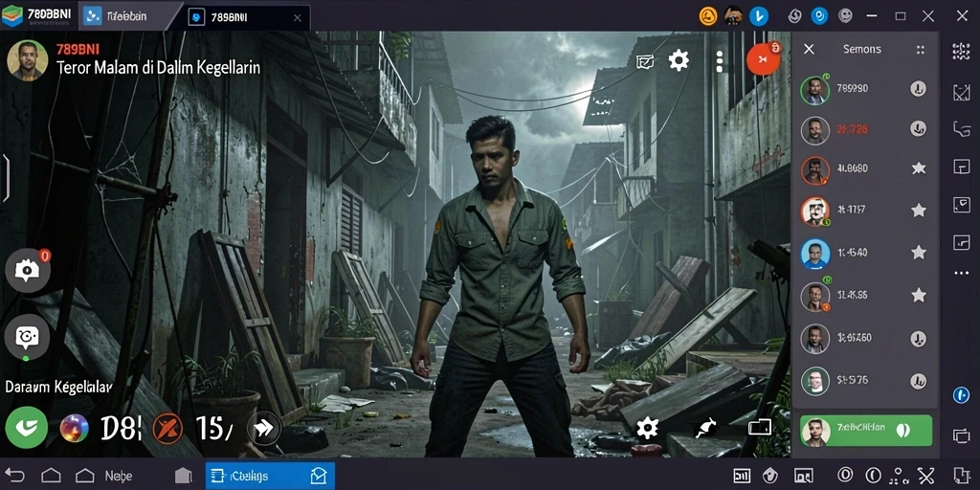Open the multi-window icon in the right sidebar
The width and height of the screenshot is (980, 490).
[x=961, y=435]
